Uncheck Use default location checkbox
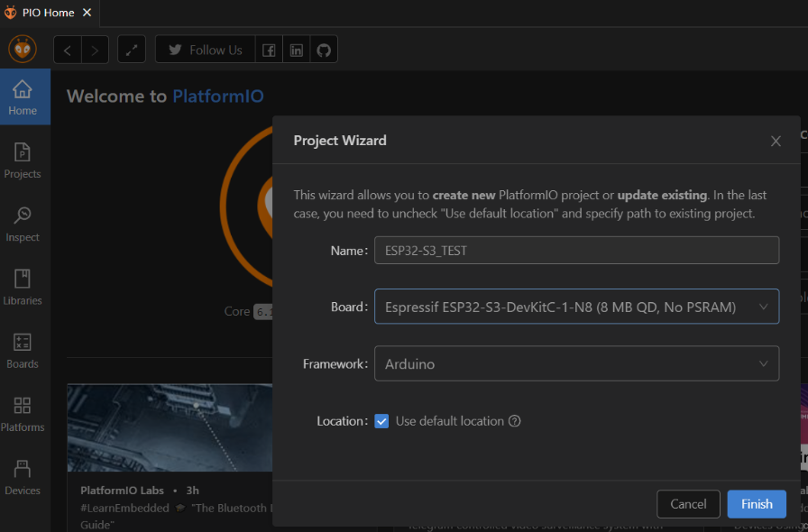 [381, 421]
